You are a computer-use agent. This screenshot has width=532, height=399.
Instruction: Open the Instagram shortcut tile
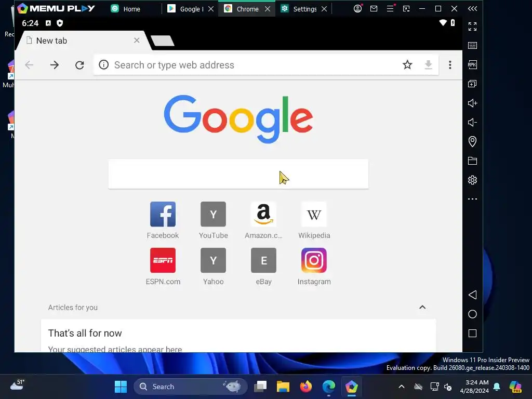point(314,267)
